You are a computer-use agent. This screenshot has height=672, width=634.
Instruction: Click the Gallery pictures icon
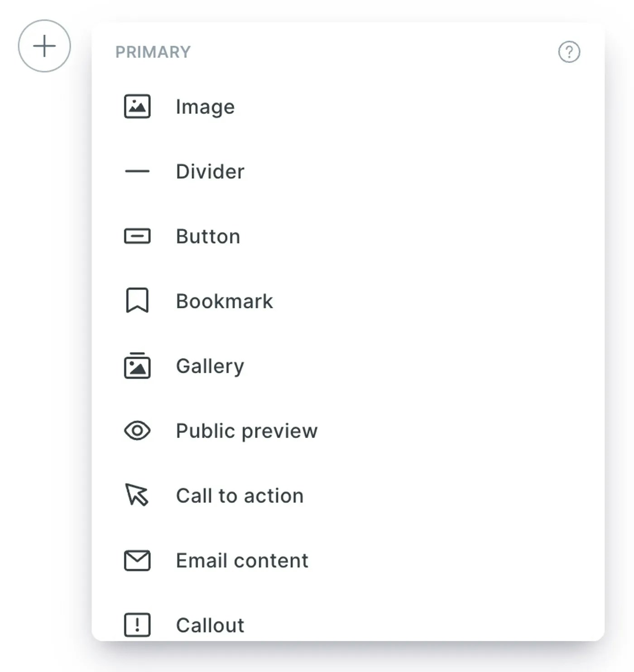pyautogui.click(x=137, y=365)
